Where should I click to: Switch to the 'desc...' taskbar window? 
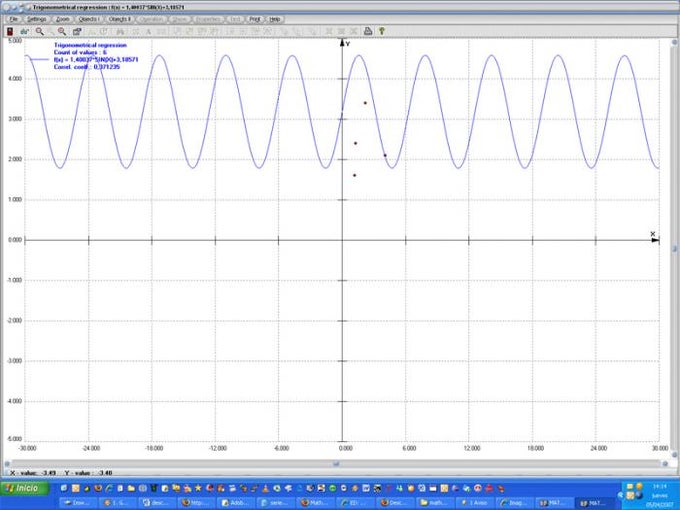157,503
